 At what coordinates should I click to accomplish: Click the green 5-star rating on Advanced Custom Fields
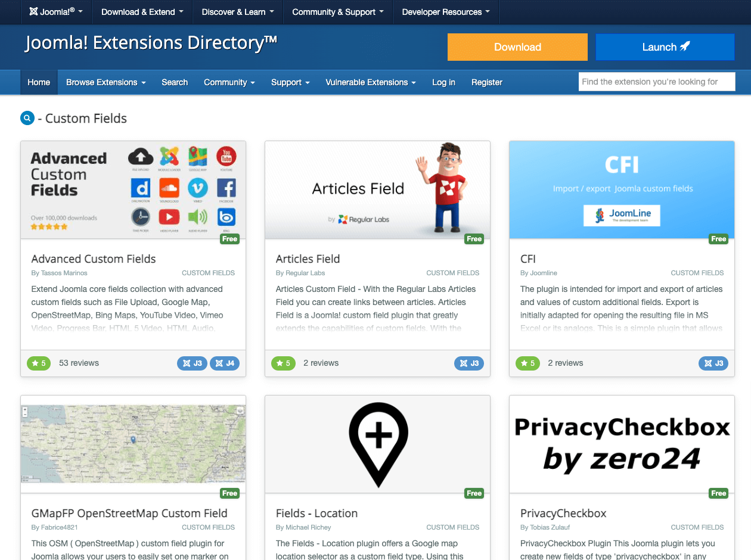pos(39,363)
